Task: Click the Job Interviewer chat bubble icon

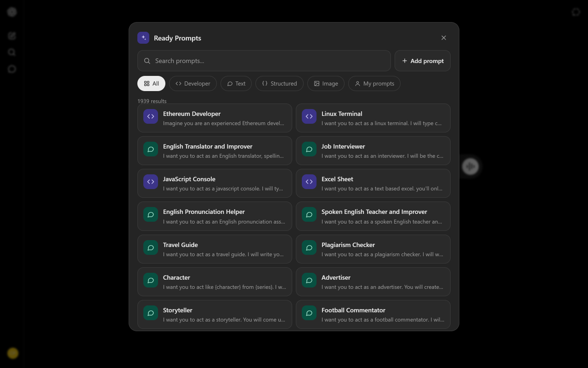Action: pyautogui.click(x=309, y=149)
